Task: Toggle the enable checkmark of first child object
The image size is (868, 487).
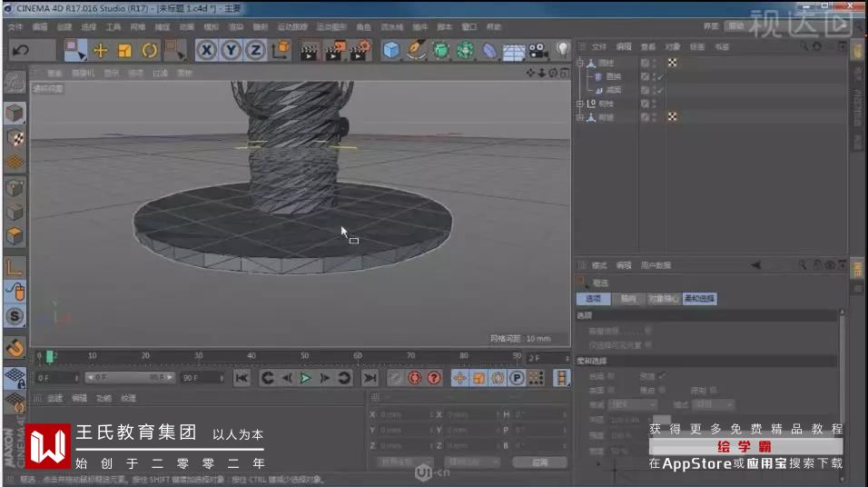Action: [x=661, y=76]
